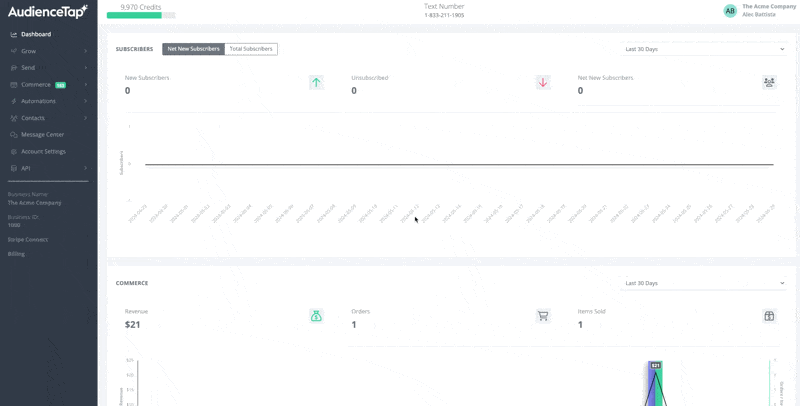Open Commerce Last 30 Days dropdown
The image size is (800, 406).
point(704,283)
